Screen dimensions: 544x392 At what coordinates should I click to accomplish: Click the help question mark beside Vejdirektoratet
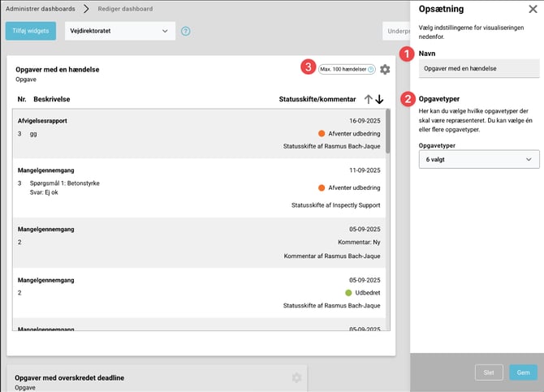(x=186, y=31)
